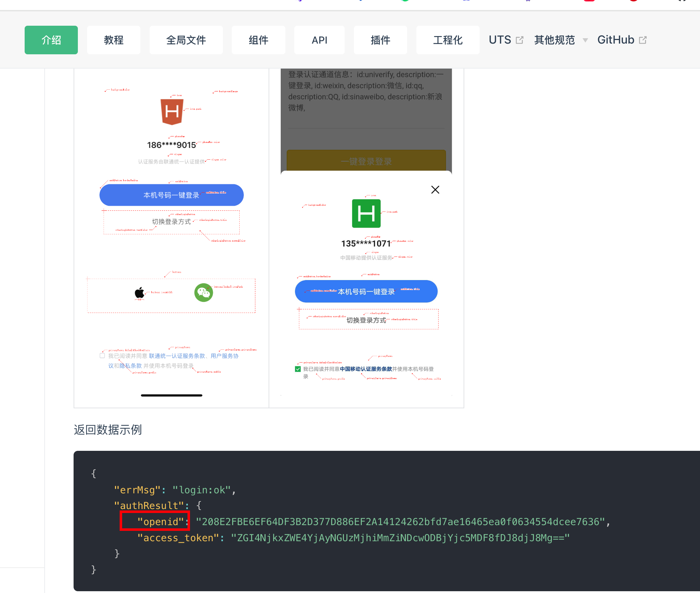The image size is (700, 593).
Task: Click the GitHub external-link icon
Action: (643, 40)
